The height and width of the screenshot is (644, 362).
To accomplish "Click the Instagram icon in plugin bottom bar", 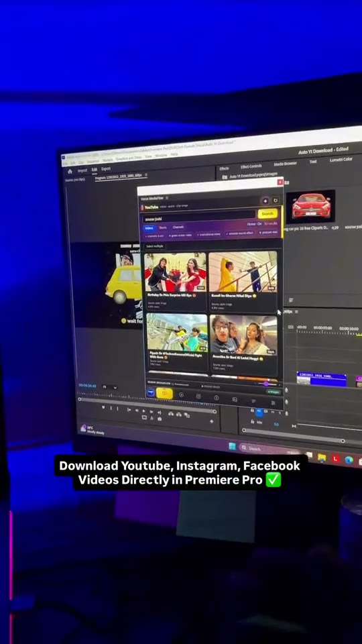I will [198, 396].
